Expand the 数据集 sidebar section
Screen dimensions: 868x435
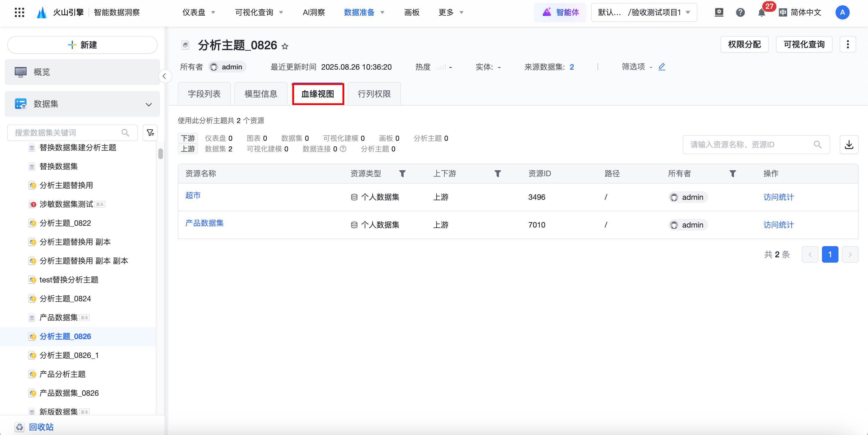pyautogui.click(x=148, y=104)
